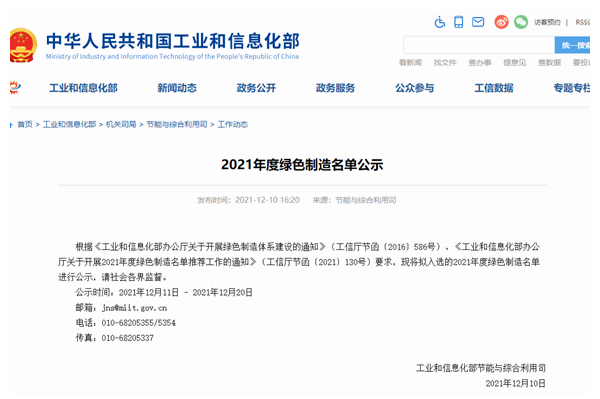Click the search input field
600x399 pixels.
pos(479,45)
